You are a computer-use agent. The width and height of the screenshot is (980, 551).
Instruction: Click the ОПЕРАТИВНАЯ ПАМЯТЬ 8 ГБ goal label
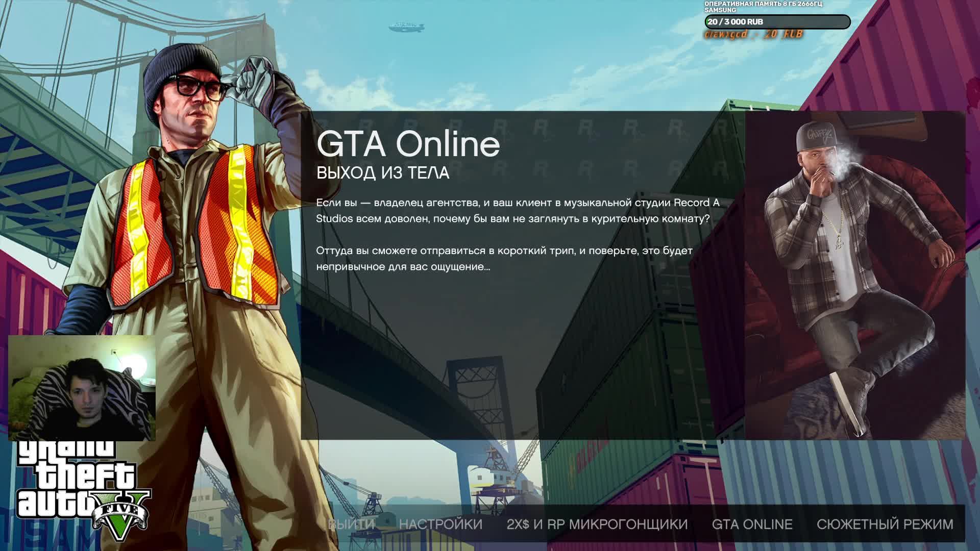(x=763, y=4)
